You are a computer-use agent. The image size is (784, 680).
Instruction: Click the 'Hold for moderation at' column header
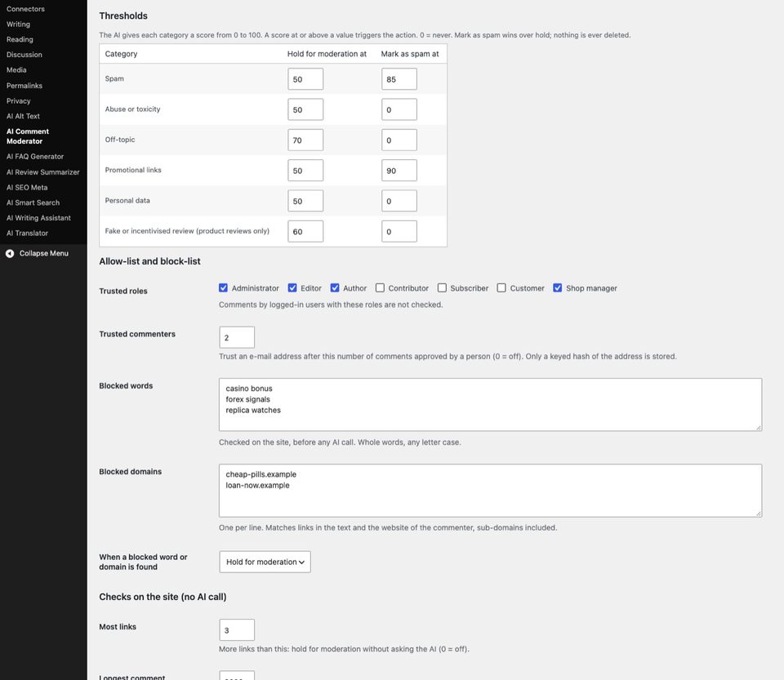tap(327, 54)
